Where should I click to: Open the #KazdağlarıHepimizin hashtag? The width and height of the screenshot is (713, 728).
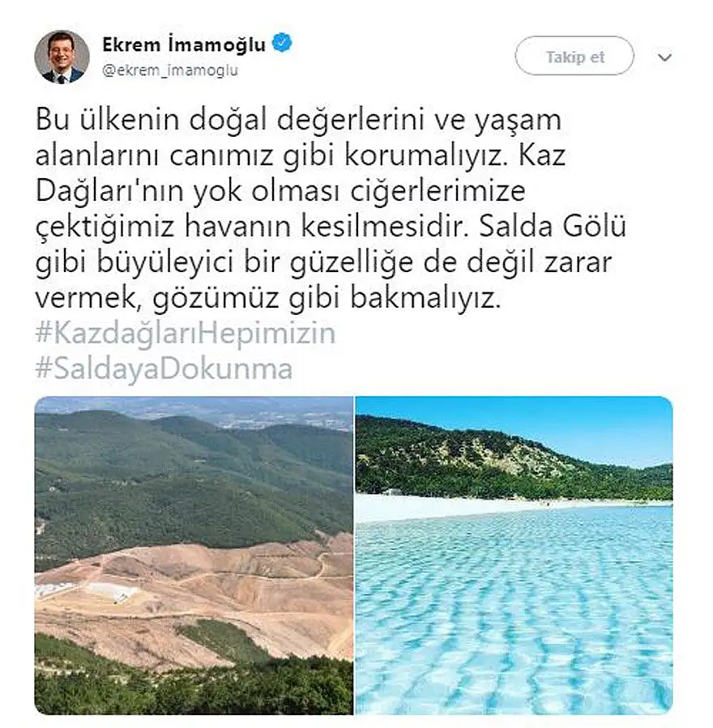click(186, 334)
